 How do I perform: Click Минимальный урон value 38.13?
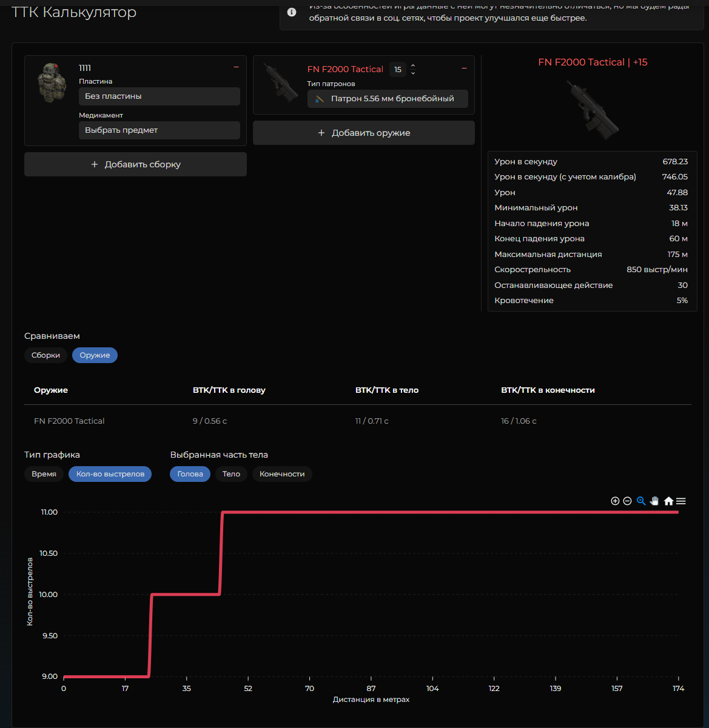[678, 208]
